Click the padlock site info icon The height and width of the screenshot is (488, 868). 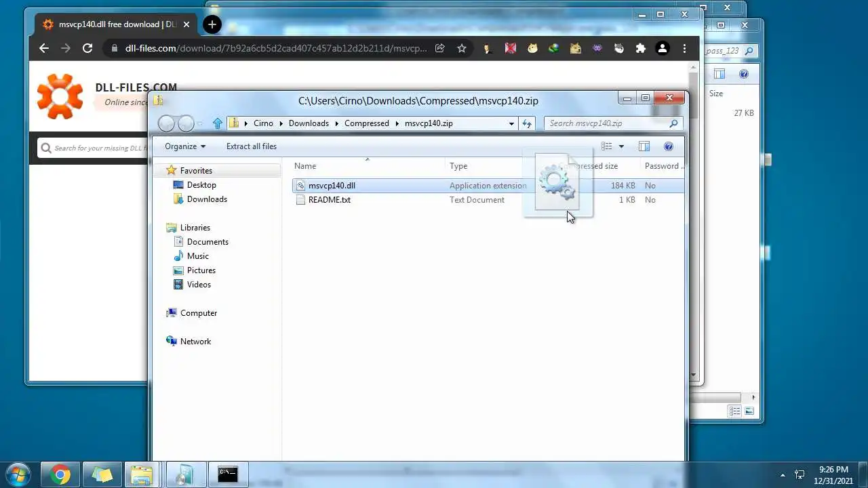tap(113, 48)
